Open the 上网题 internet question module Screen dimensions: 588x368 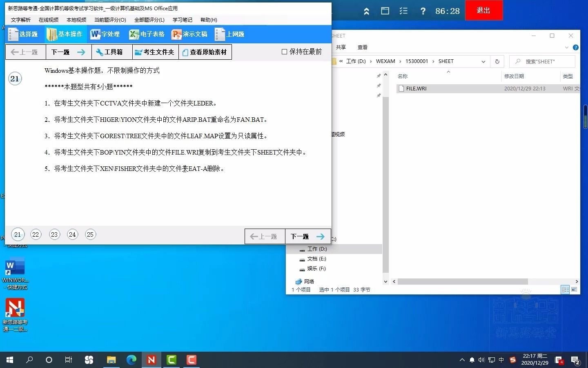click(229, 34)
